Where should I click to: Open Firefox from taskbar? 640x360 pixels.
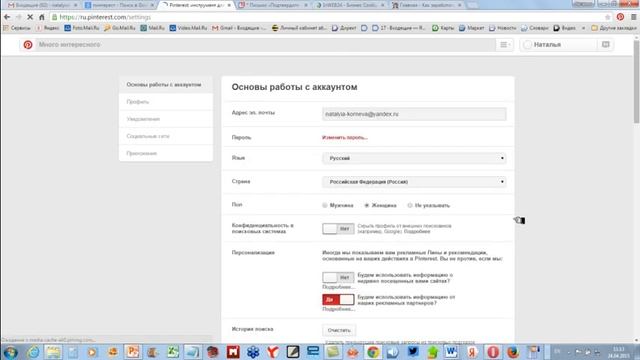click(513, 352)
